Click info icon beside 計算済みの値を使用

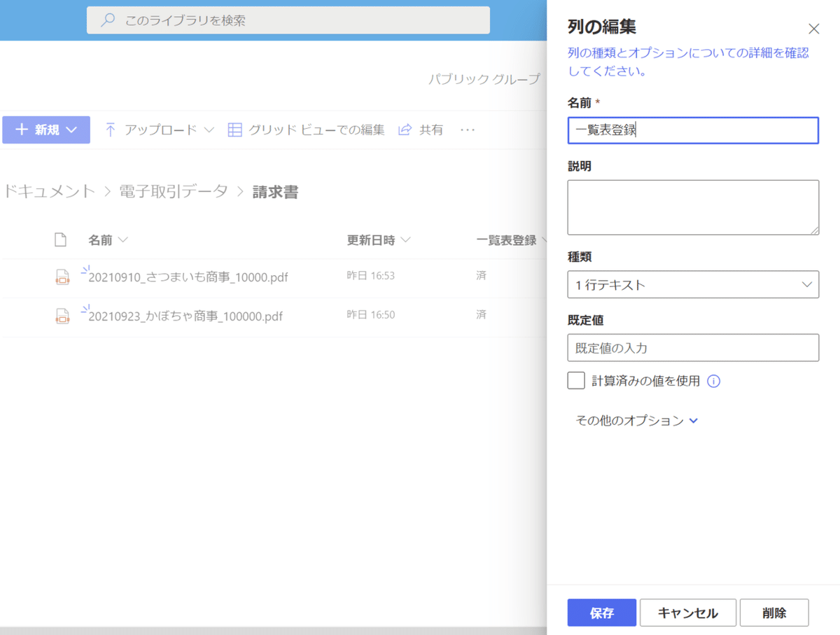(713, 380)
